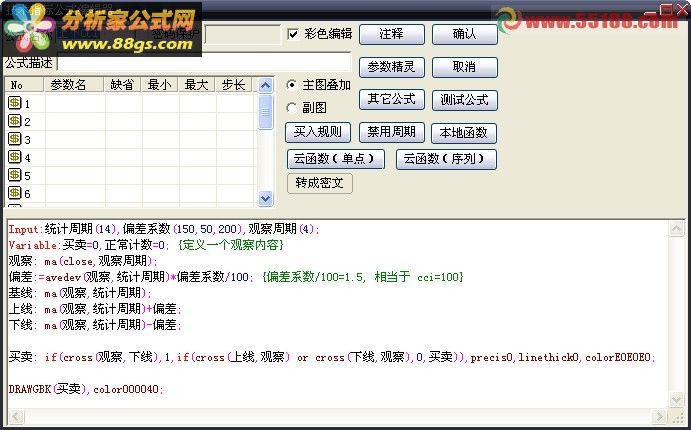
Task: Open 云函数(序列) list
Action: (446, 159)
